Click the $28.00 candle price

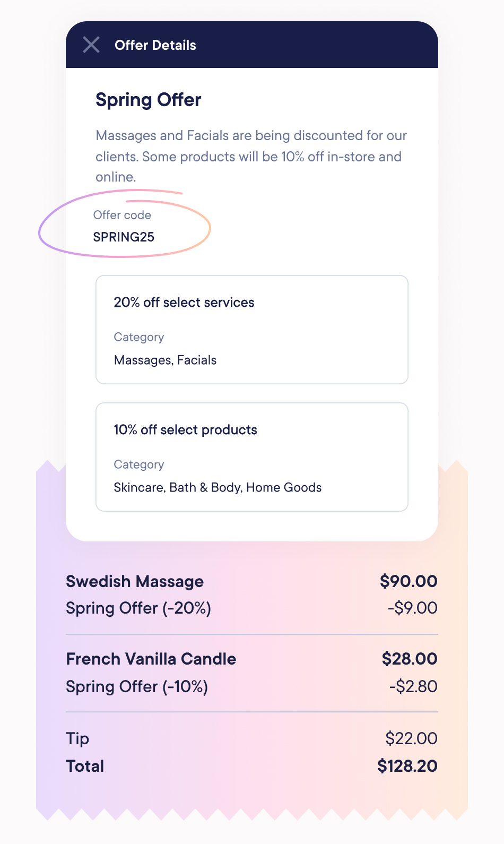coord(409,659)
